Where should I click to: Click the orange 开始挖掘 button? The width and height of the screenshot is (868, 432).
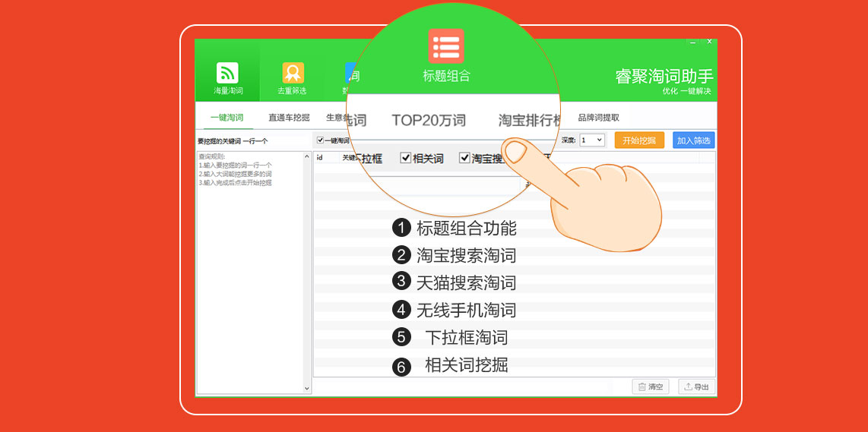[x=639, y=140]
